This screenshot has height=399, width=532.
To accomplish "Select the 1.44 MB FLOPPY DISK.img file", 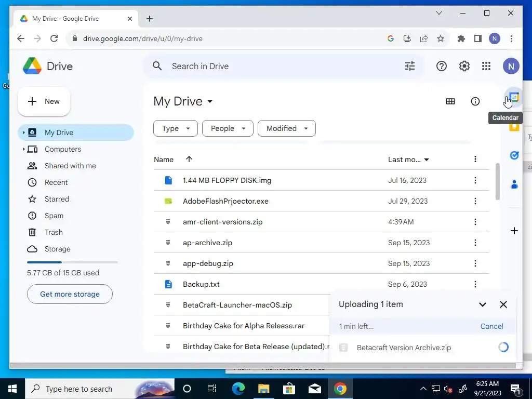I will coord(321,180).
